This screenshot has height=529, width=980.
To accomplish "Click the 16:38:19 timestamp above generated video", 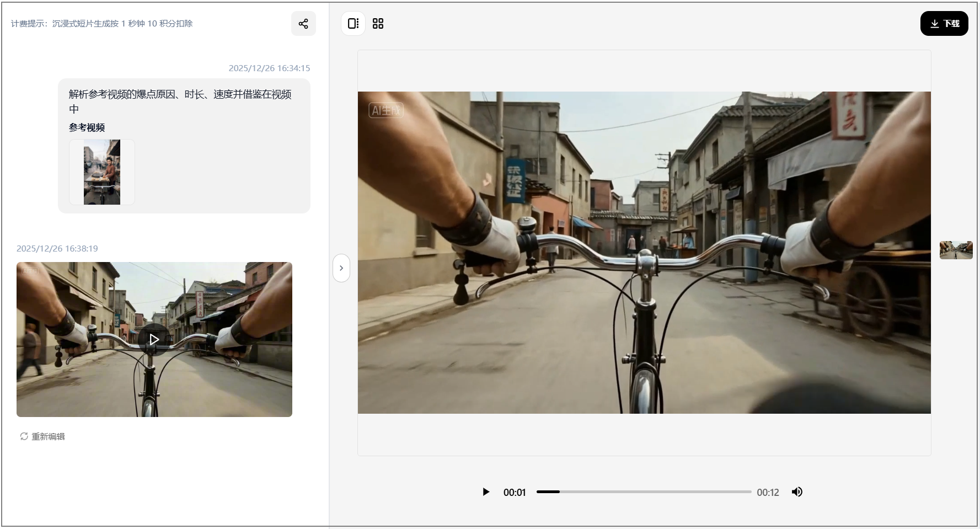I will pos(57,249).
